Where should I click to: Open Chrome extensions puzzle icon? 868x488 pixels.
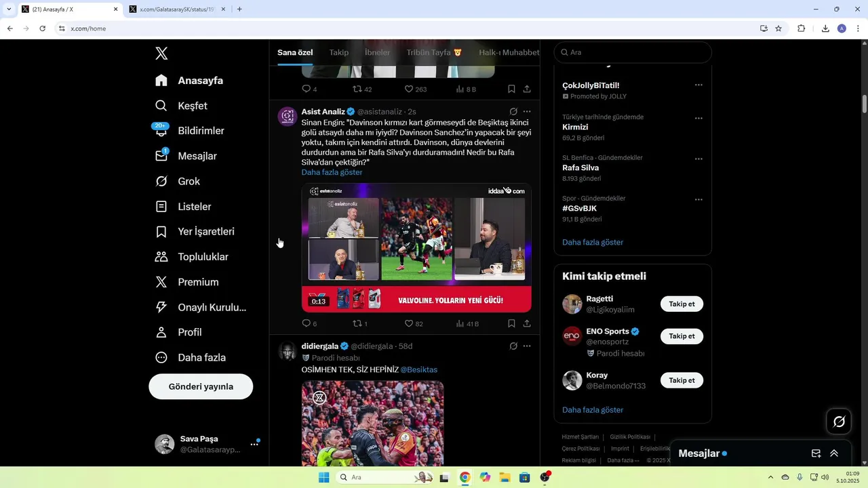(x=802, y=28)
